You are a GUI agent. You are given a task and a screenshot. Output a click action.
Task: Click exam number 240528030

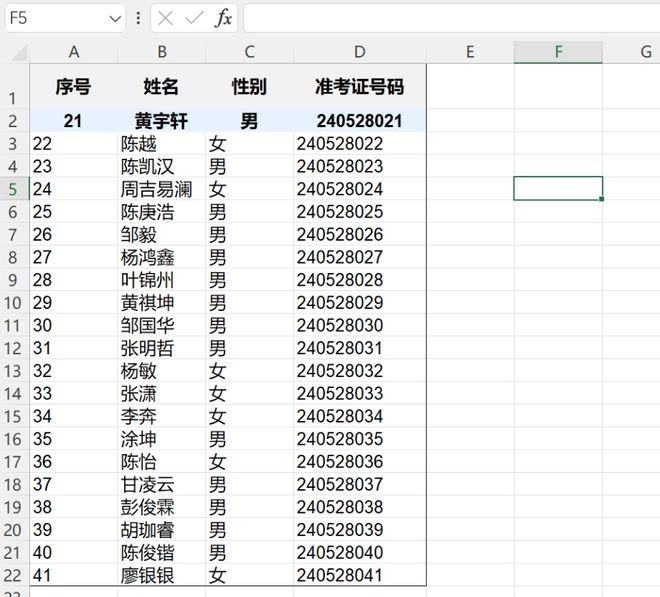(x=360, y=325)
